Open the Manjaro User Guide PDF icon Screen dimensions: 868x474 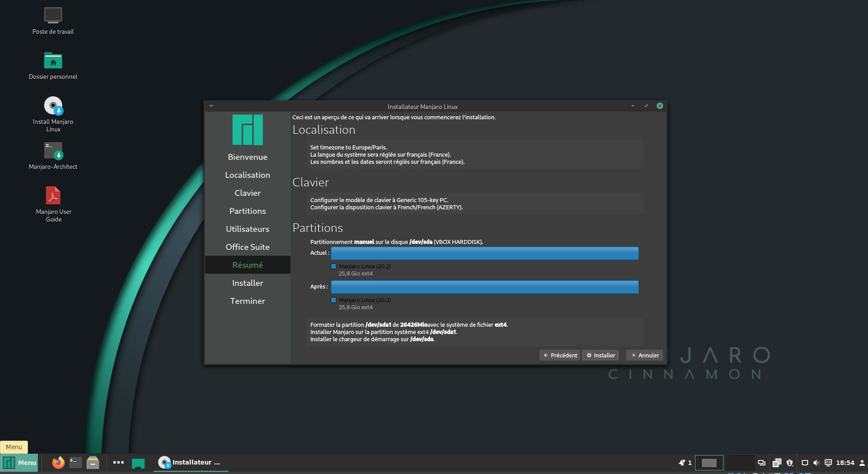click(x=53, y=195)
